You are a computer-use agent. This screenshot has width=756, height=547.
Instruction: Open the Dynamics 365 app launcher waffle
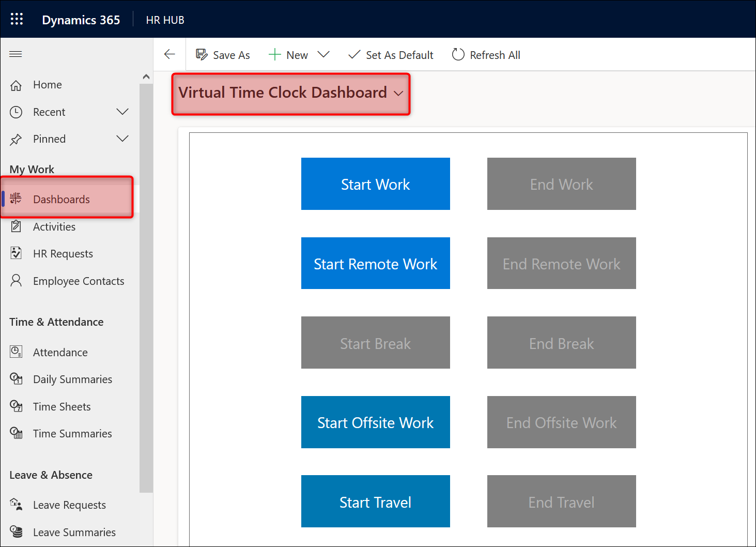click(x=17, y=20)
